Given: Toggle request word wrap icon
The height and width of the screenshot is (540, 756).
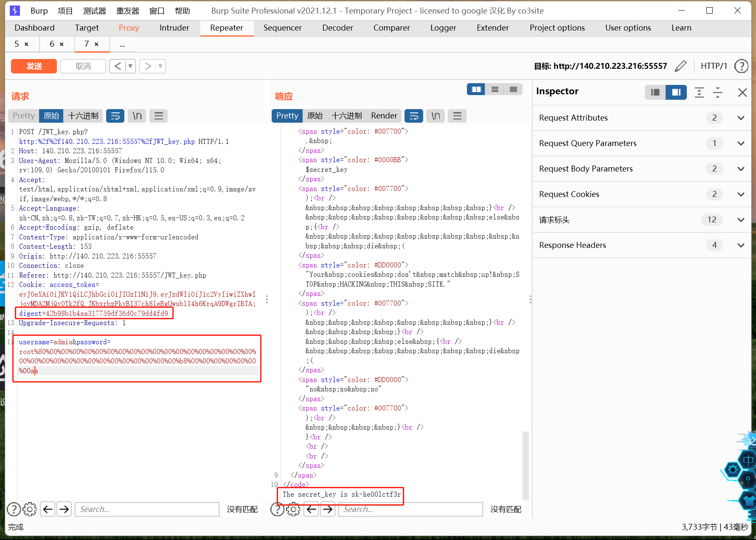Looking at the screenshot, I should tap(115, 115).
